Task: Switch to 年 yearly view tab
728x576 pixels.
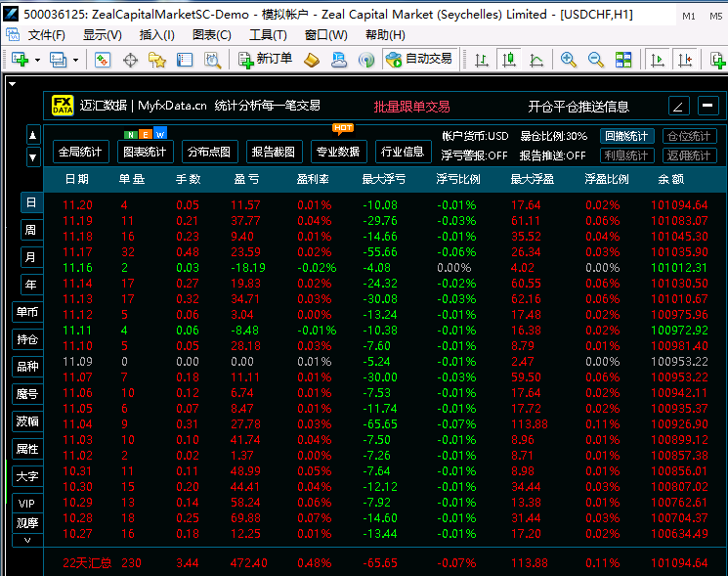Action: 31,285
